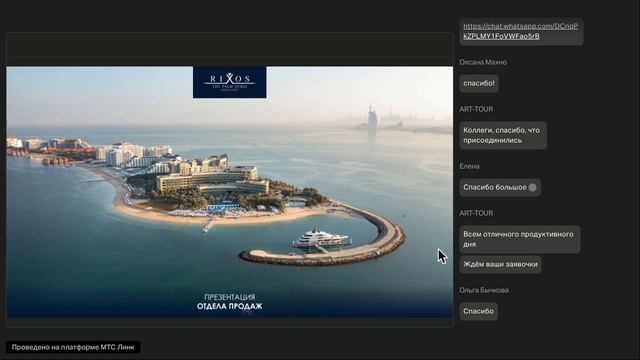Click the slide title 'ПРЕЗЕНТАЦИЯ ОТДЕЛА ПРОДАЖ'
Screen dimensions: 640x360
229,302
